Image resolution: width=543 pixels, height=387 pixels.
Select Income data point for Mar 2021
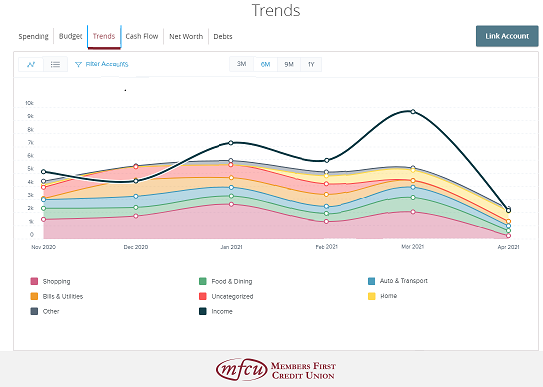pyautogui.click(x=413, y=111)
